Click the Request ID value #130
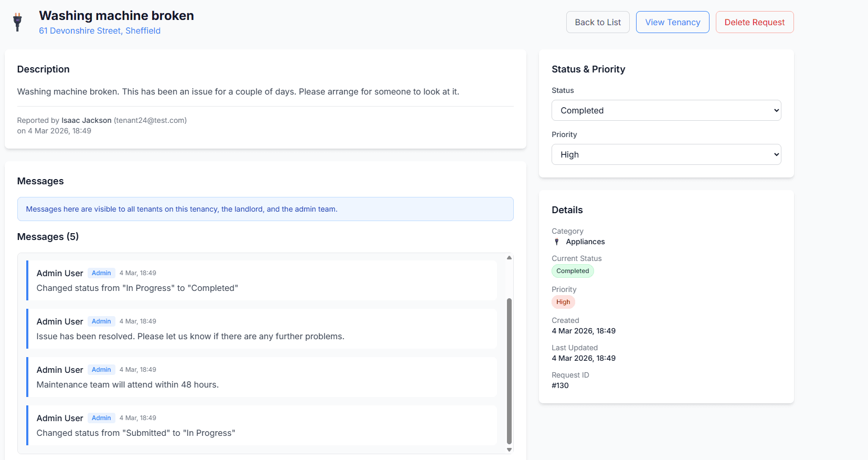The image size is (868, 460). (560, 385)
